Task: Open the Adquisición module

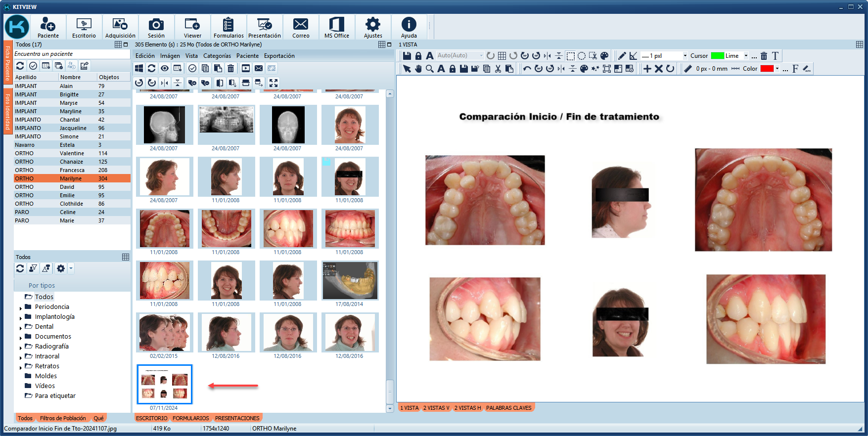Action: (x=120, y=27)
